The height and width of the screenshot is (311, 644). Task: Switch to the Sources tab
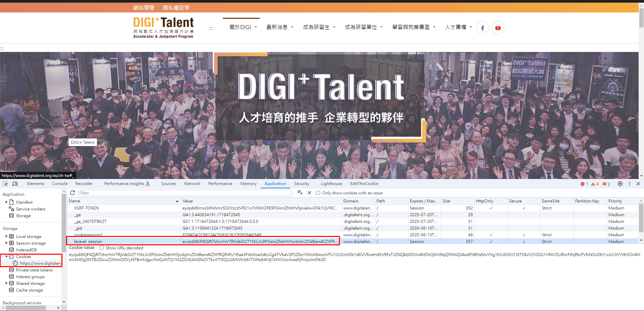tap(168, 184)
